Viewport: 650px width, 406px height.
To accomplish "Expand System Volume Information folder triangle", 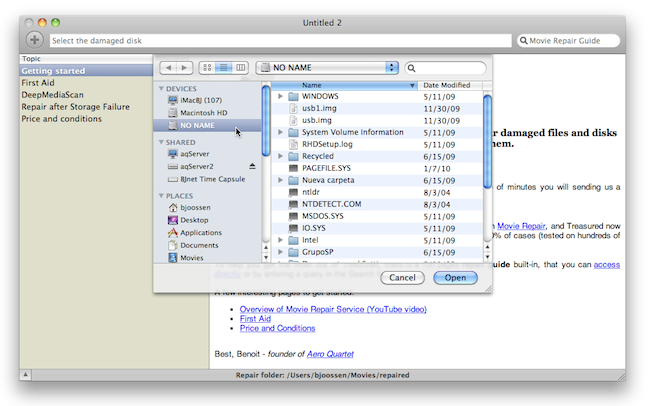I will (x=281, y=132).
